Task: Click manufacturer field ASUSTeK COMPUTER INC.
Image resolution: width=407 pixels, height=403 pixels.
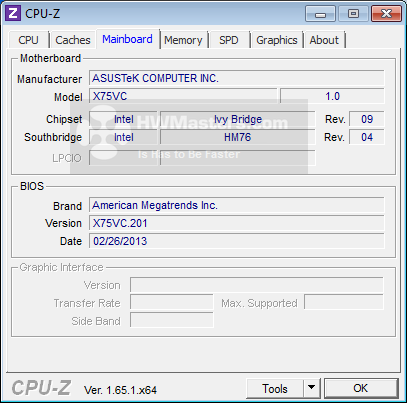Action: (x=236, y=78)
